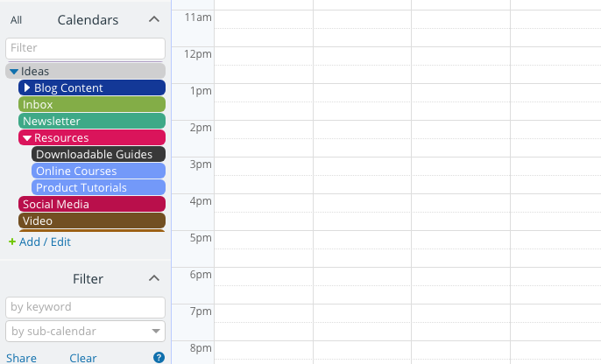Collapse the Resources folder triangle
This screenshot has width=601, height=364.
coord(27,137)
